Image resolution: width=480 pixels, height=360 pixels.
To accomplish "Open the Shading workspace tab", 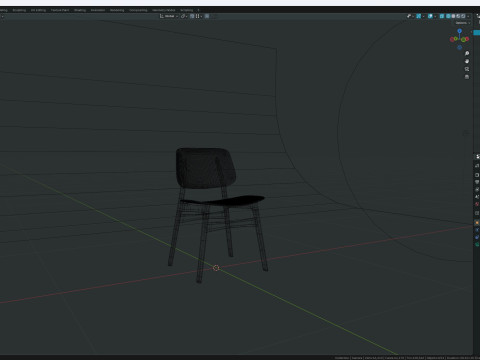I will 80,10.
